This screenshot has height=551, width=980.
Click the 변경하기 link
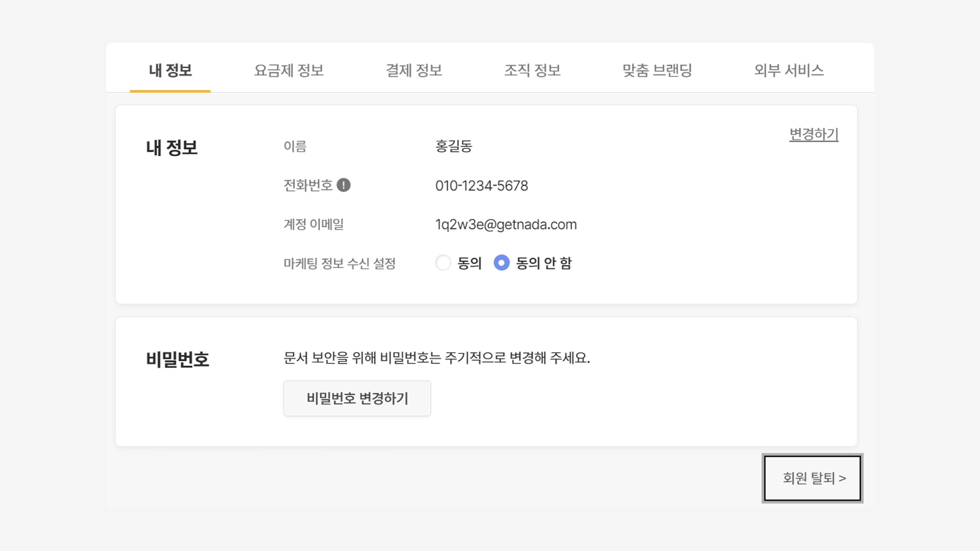click(x=814, y=134)
